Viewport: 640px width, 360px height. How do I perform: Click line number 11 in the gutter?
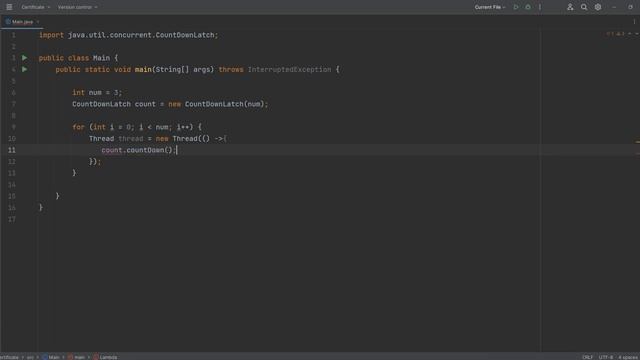(x=12, y=150)
